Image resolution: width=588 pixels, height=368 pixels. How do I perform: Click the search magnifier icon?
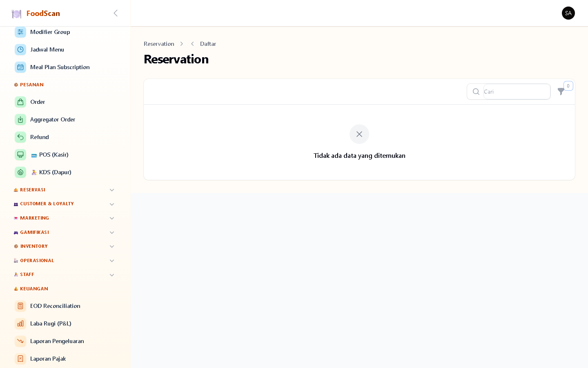click(x=476, y=92)
